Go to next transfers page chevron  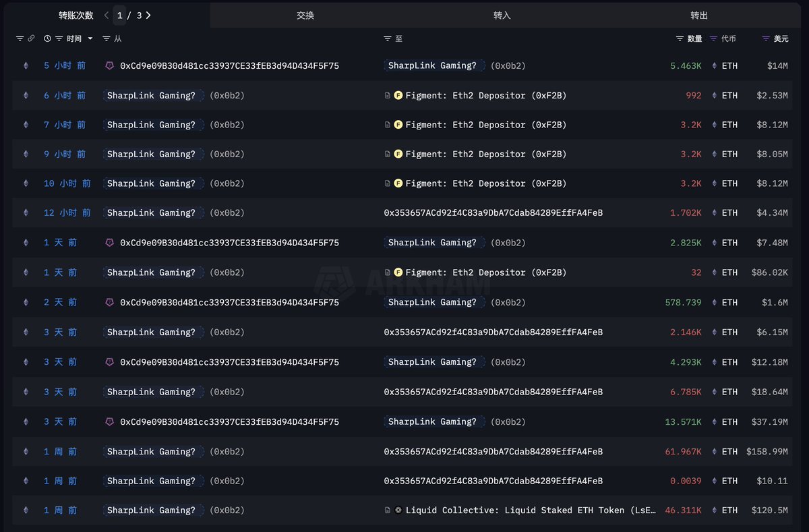click(148, 16)
